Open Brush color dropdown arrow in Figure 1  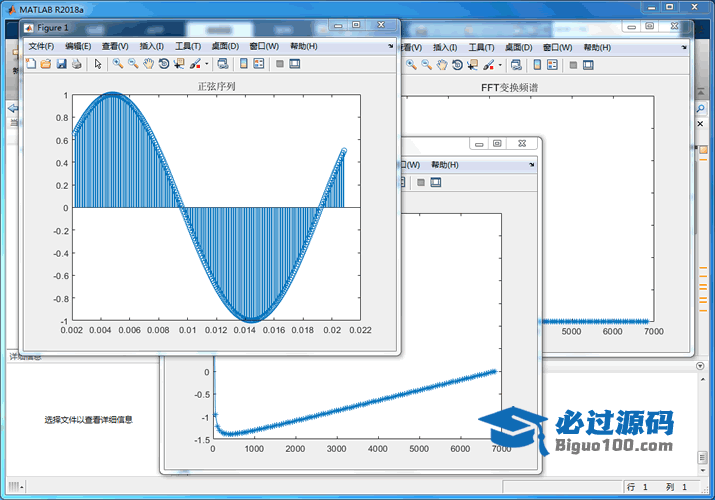(207, 64)
